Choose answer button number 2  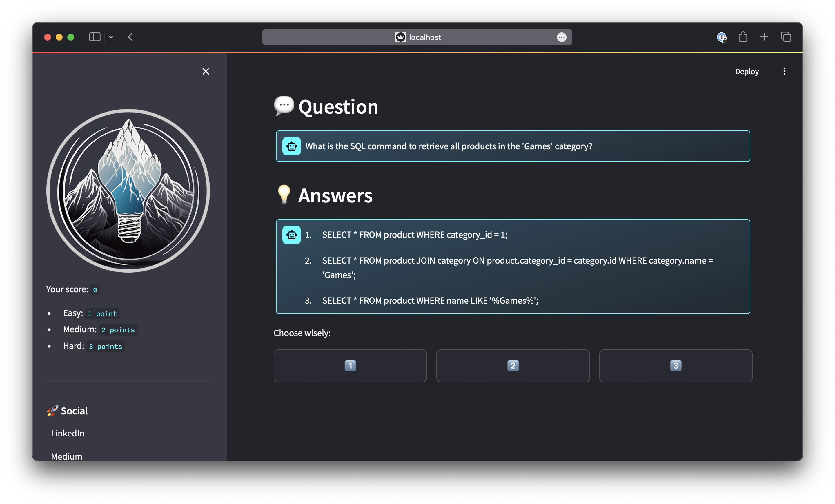[x=513, y=366]
